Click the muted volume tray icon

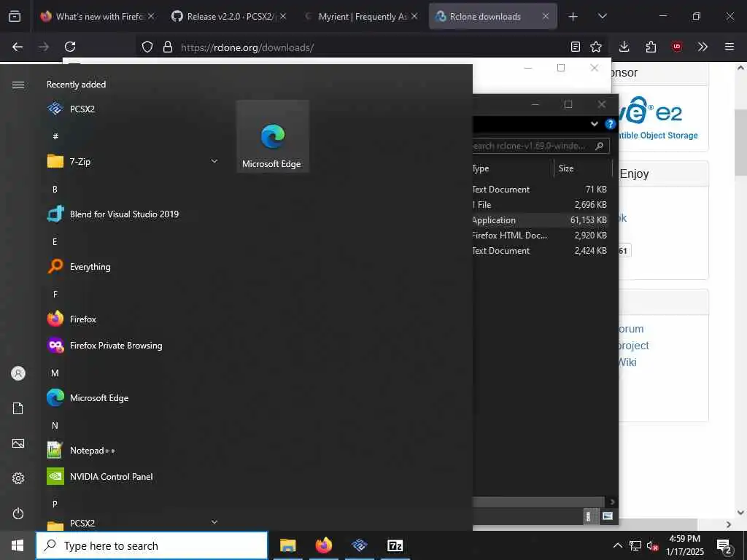click(x=652, y=545)
